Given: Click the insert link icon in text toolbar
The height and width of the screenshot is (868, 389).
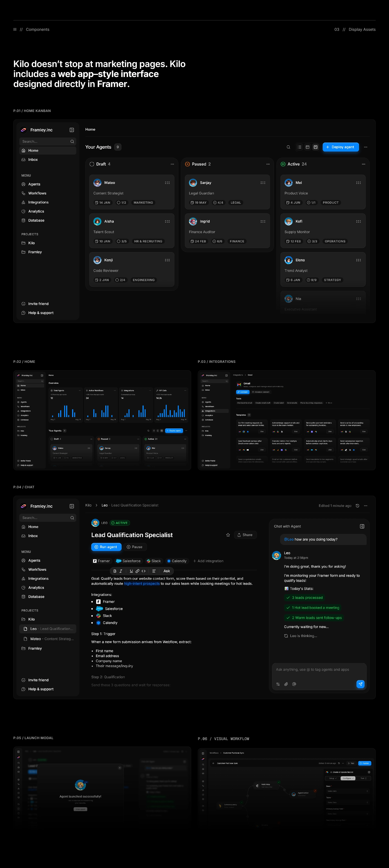Looking at the screenshot, I should [137, 571].
